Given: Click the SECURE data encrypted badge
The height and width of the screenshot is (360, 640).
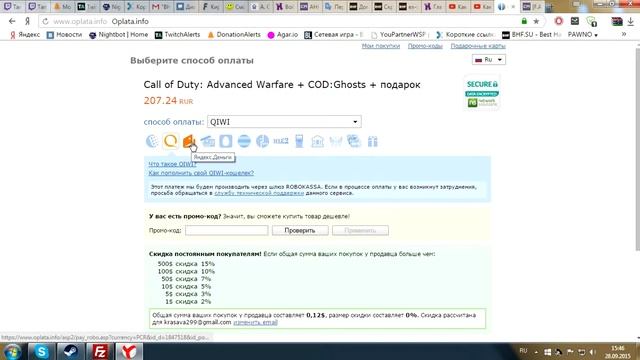Looking at the screenshot, I should (482, 93).
